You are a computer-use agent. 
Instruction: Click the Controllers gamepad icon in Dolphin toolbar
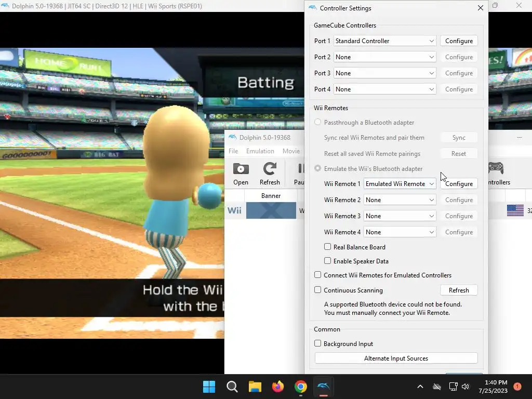496,168
